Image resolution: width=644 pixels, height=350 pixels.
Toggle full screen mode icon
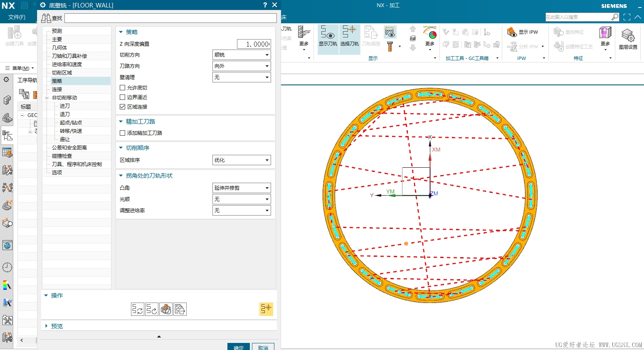pos(627,17)
